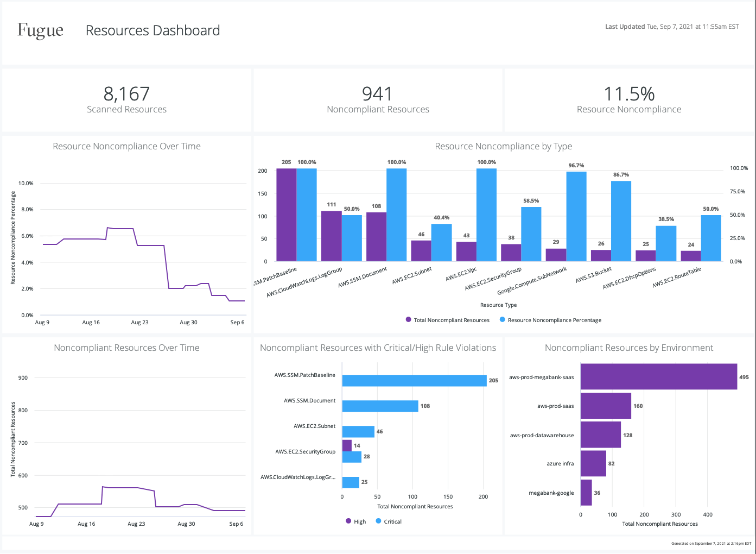Toggle the Critical legend entry
The width and height of the screenshot is (756, 554).
[x=389, y=521]
